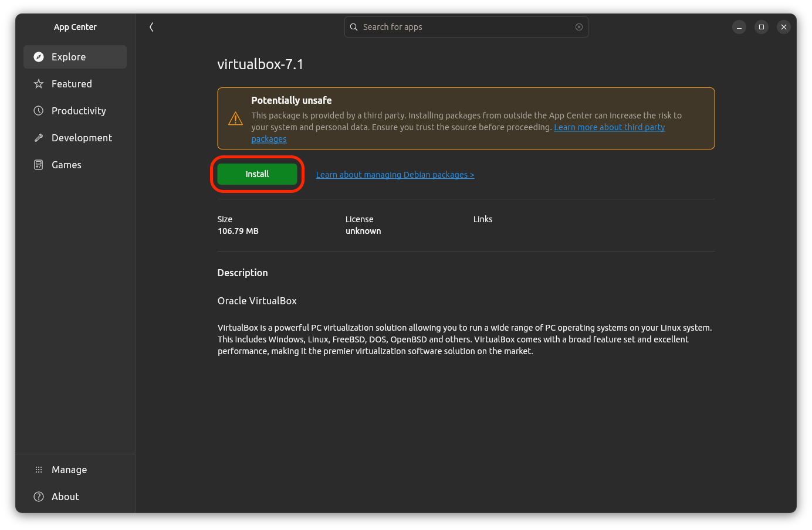The width and height of the screenshot is (812, 530).
Task: Follow the third party packages link
Action: [x=609, y=127]
